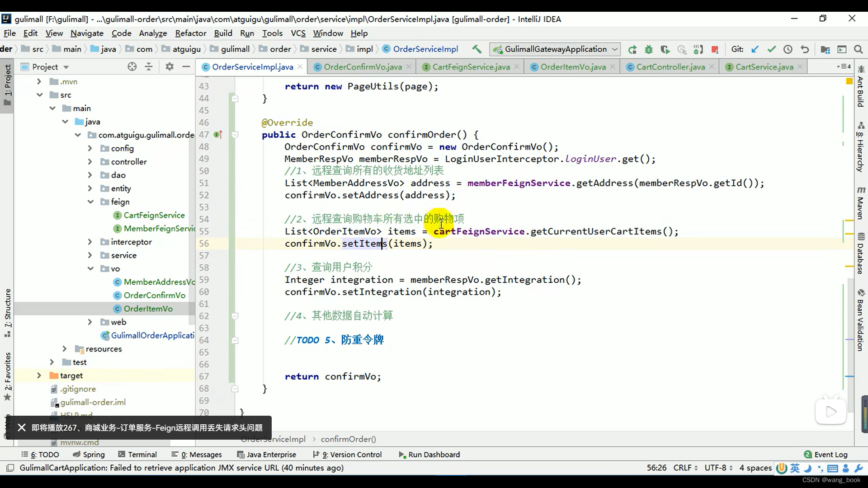The width and height of the screenshot is (868, 488).
Task: Open the Favorites tool window
Action: click(x=8, y=376)
